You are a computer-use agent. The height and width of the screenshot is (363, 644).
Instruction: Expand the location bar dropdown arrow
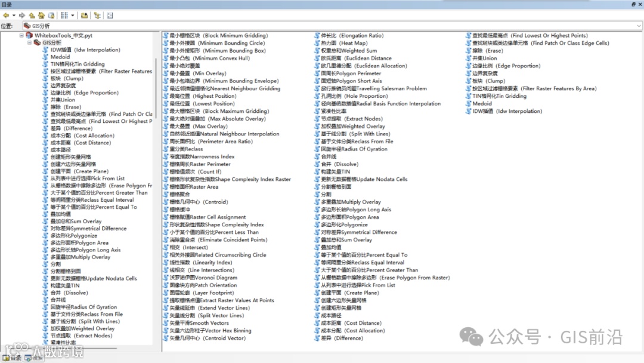(639, 26)
